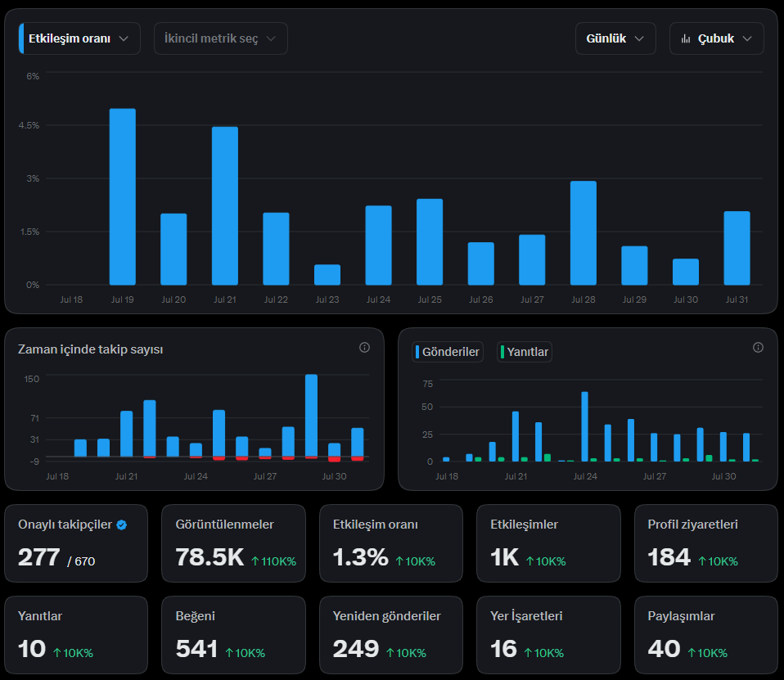
Task: Click info icon in Zaman içinde takip sayısı
Action: [364, 348]
